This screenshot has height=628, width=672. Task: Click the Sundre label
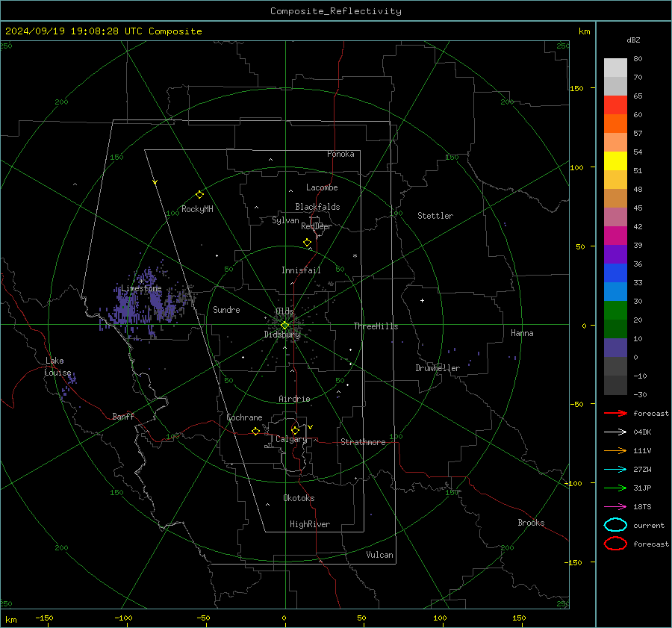coord(226,310)
